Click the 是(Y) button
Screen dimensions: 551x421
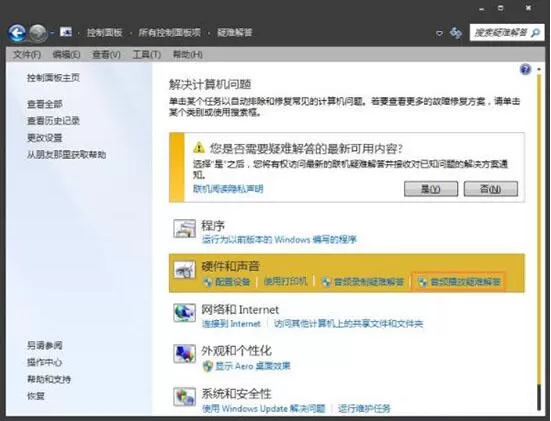point(431,189)
